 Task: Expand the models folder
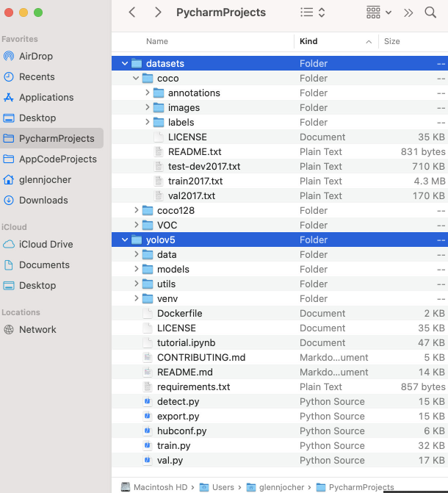pyautogui.click(x=136, y=269)
